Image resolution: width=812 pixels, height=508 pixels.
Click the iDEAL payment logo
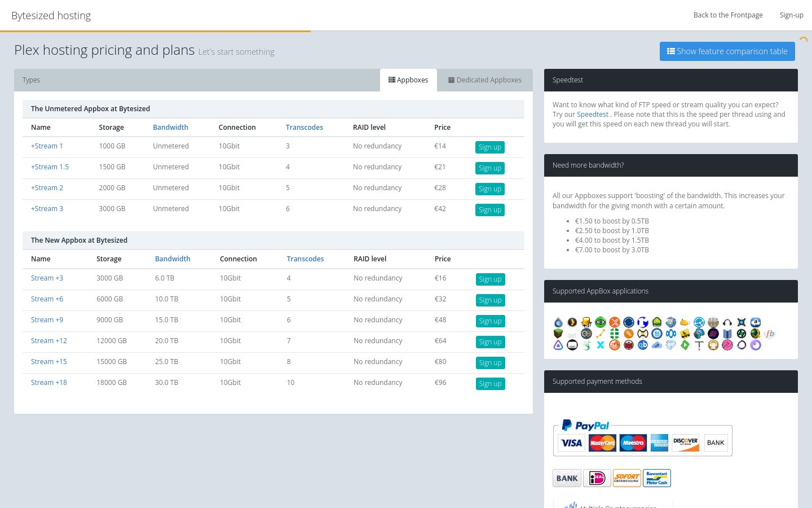597,478
